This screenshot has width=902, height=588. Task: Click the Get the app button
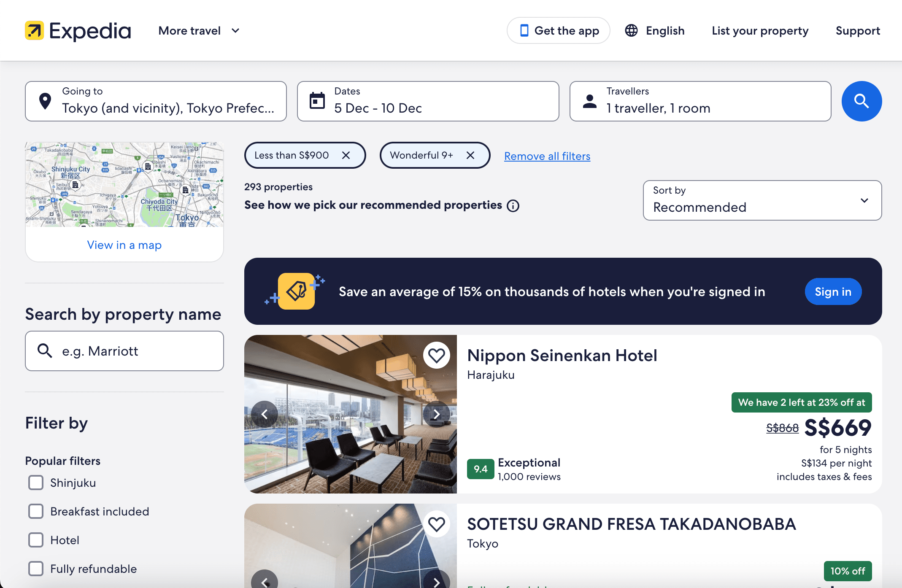click(x=558, y=30)
